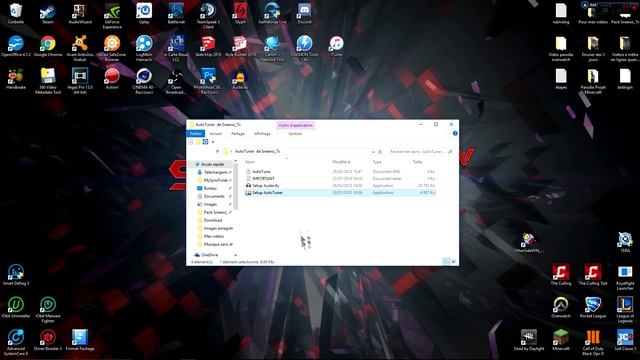Image resolution: width=640 pixels, height=360 pixels.
Task: Launch Google Chrome from the desktop
Action: (x=48, y=46)
